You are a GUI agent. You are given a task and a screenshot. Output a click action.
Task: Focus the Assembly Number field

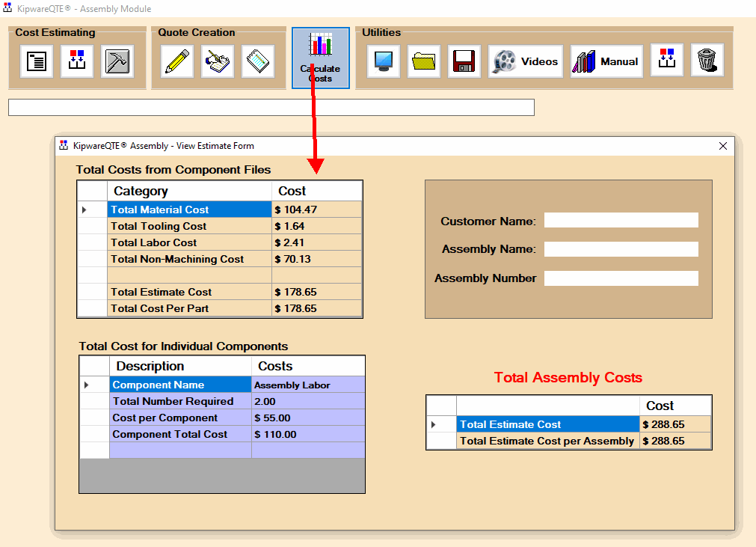621,278
